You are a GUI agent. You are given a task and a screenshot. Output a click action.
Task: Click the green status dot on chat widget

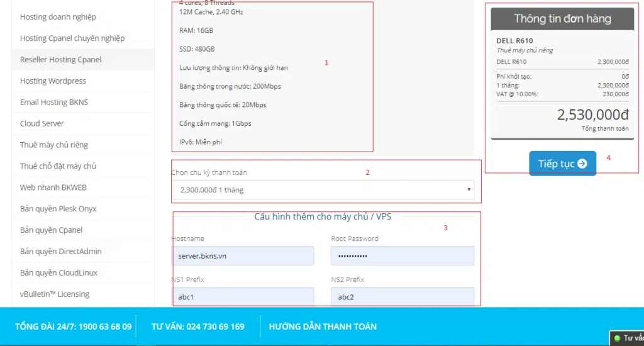[617, 338]
